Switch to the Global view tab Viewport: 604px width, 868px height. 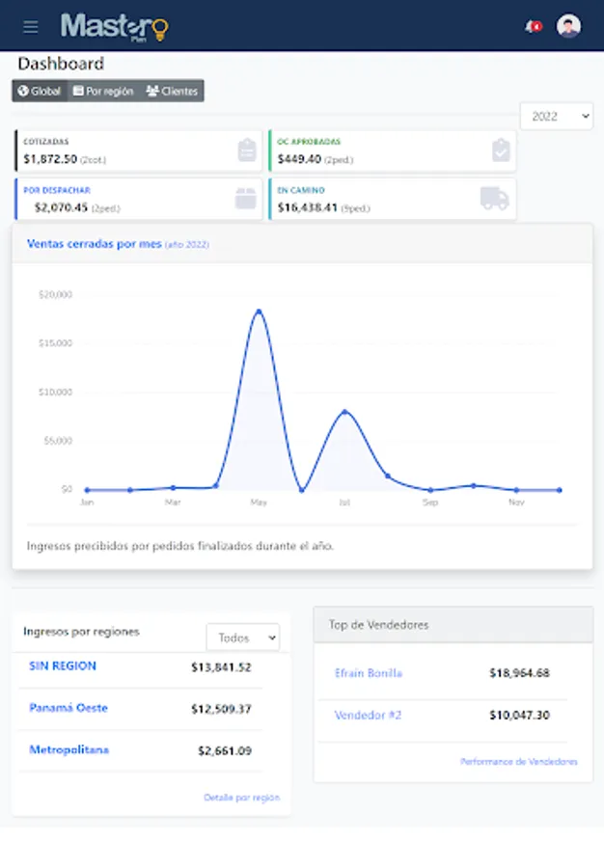40,92
